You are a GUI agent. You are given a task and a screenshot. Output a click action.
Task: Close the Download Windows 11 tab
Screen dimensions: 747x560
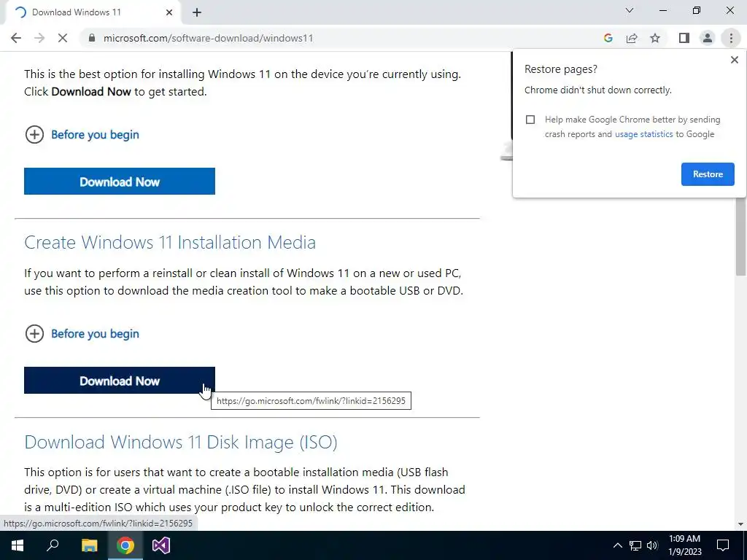pyautogui.click(x=169, y=12)
